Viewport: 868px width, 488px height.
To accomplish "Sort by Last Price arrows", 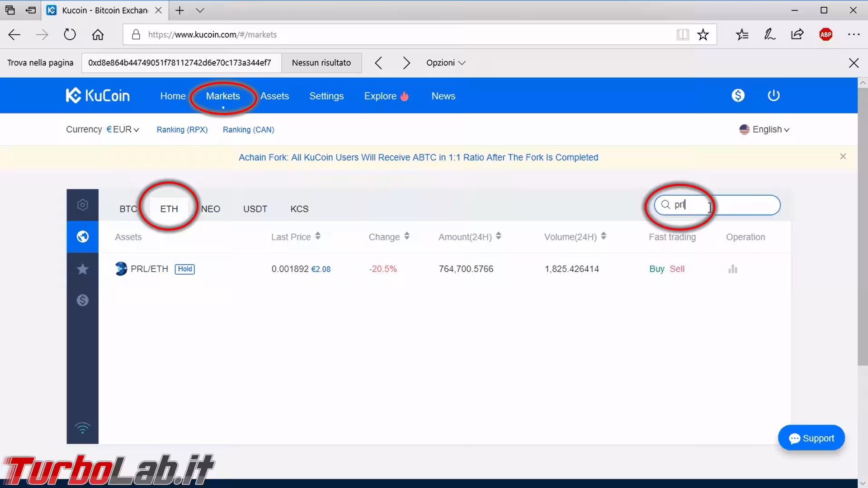I will point(318,236).
